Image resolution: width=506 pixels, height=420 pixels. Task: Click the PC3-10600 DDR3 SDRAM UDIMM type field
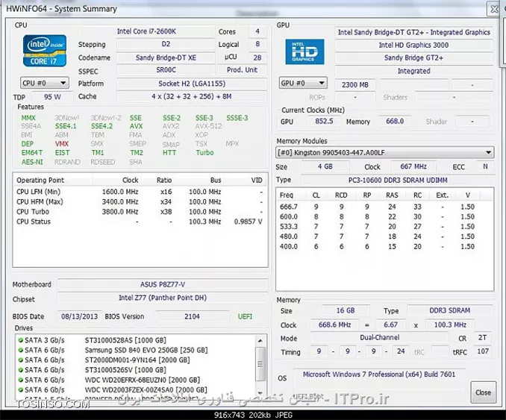[398, 180]
